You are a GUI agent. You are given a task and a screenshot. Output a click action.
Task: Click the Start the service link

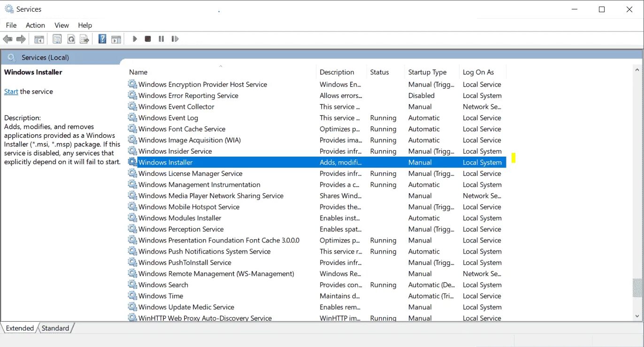click(x=11, y=91)
